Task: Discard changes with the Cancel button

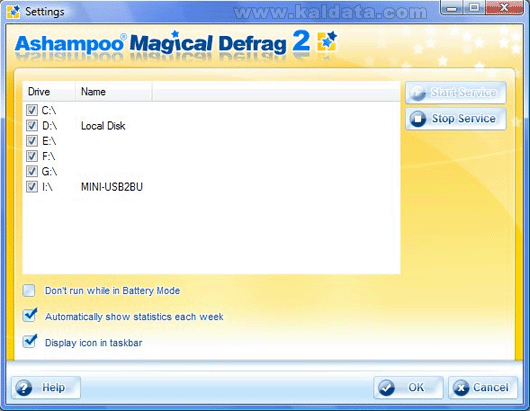Action: click(x=483, y=387)
